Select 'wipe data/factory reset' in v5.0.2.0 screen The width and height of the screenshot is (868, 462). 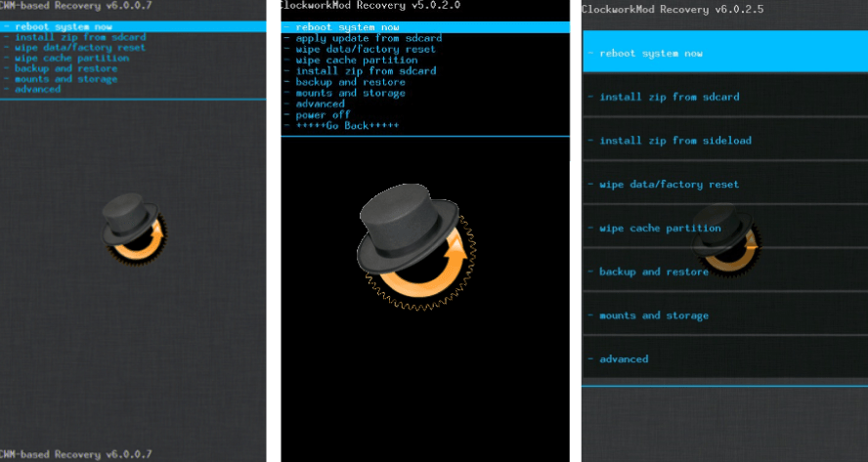366,49
